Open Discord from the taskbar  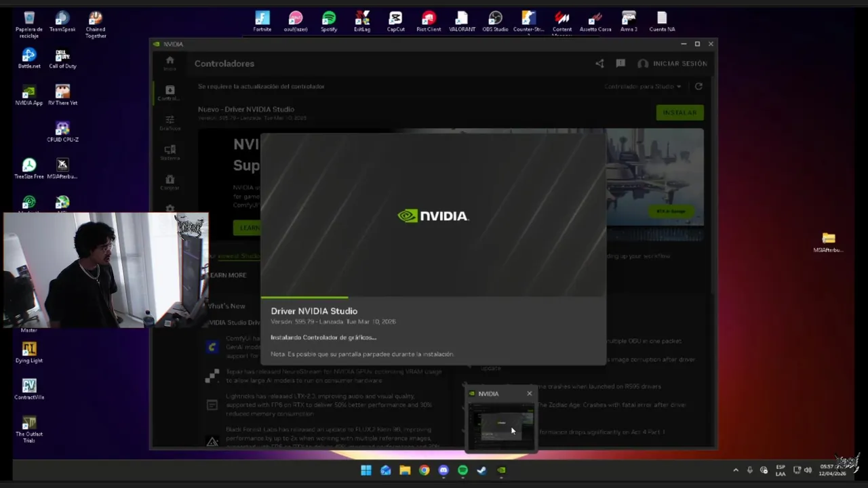(x=443, y=470)
